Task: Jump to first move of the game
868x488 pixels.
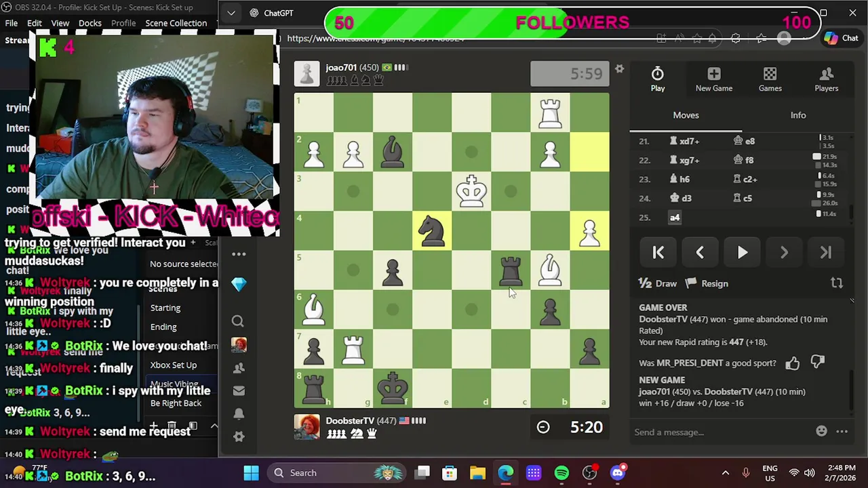Action: [x=658, y=252]
